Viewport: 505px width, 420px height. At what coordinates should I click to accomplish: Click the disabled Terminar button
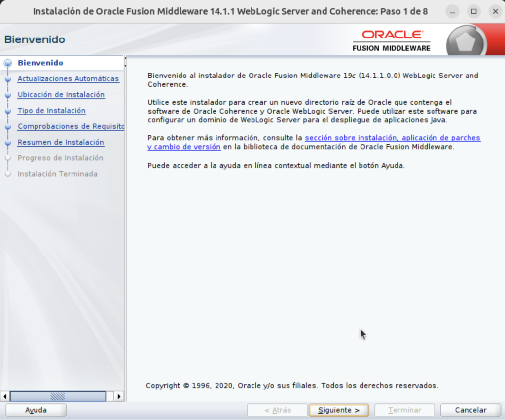tap(404, 410)
